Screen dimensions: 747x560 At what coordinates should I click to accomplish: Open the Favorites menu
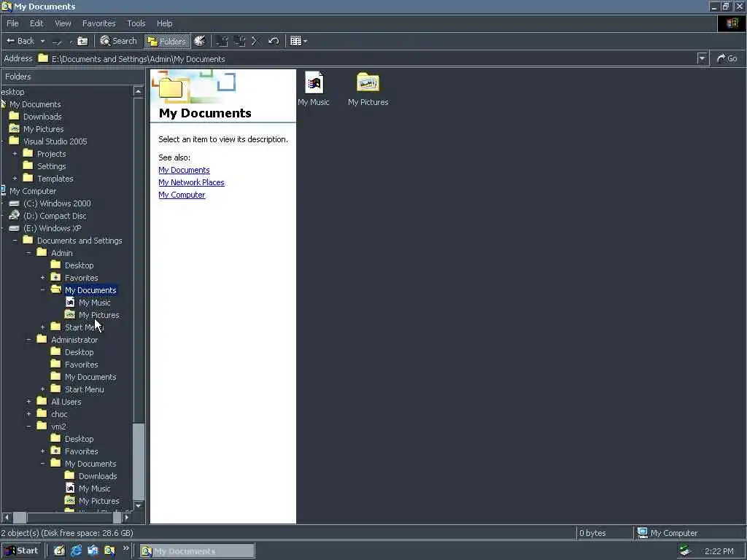tap(98, 23)
